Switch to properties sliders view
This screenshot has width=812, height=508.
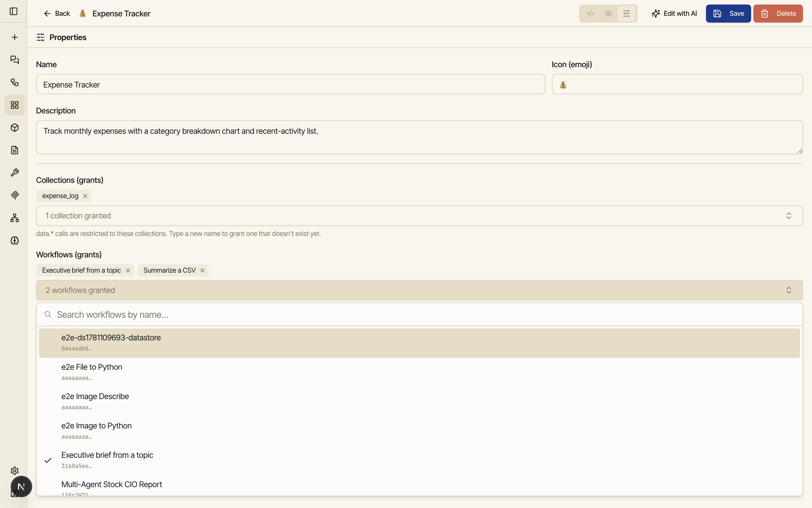click(x=626, y=14)
